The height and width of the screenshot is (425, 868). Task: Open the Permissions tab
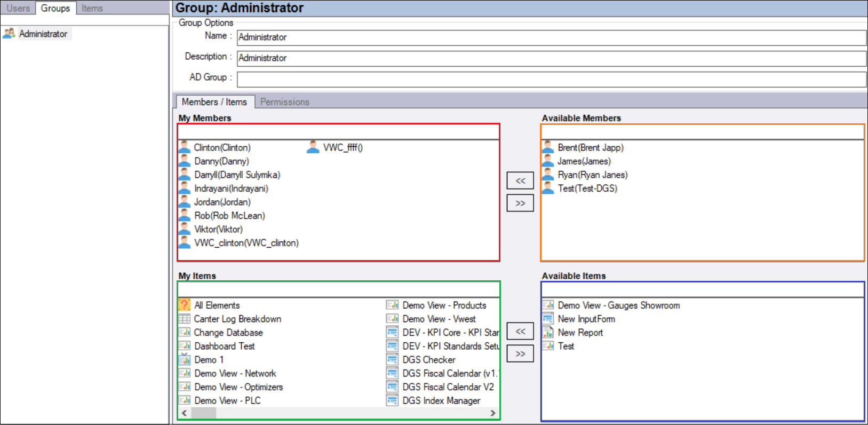(284, 102)
